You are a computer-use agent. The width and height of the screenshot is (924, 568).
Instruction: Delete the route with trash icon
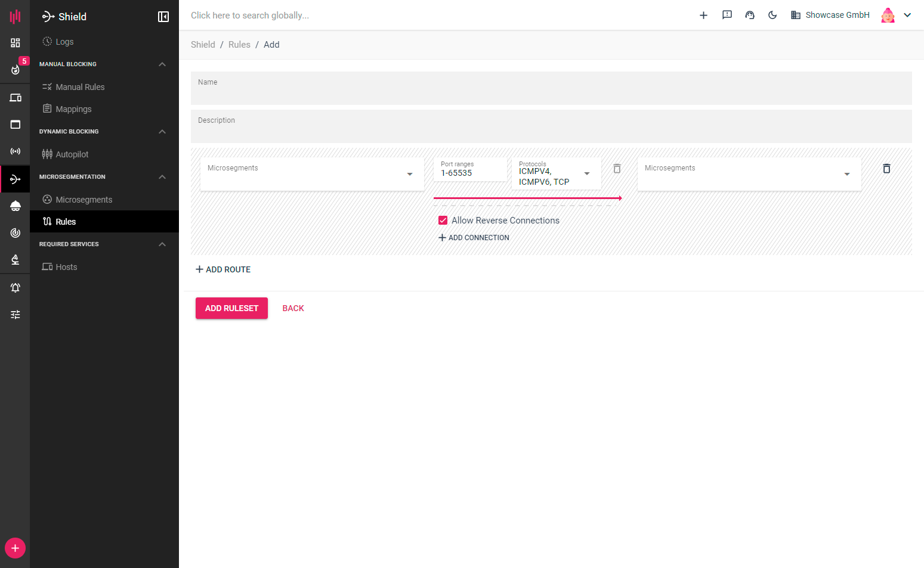click(x=886, y=169)
